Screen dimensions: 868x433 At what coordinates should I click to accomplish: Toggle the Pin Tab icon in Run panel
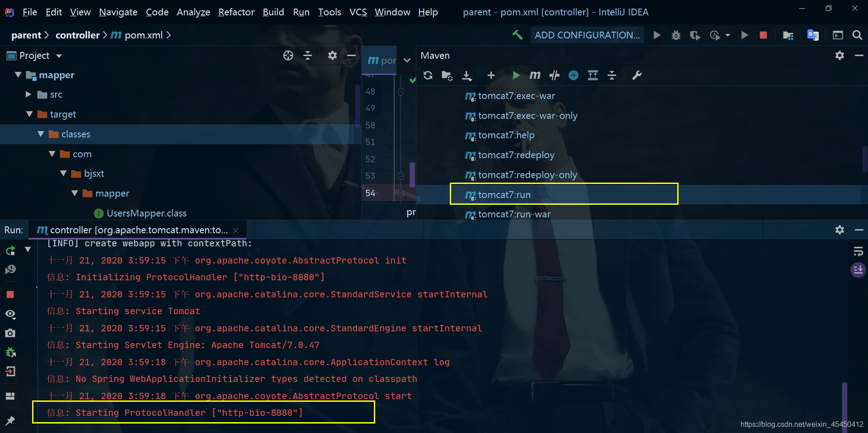point(10,421)
